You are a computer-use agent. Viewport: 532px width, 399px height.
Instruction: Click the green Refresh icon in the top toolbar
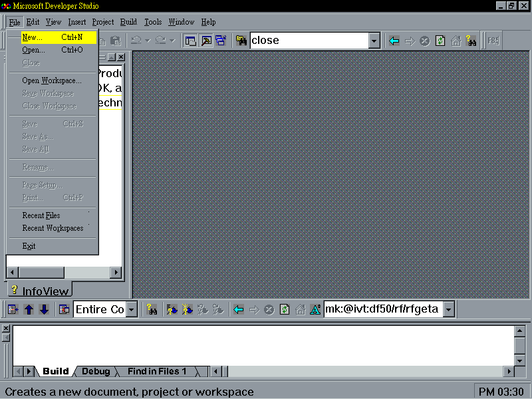(x=440, y=41)
